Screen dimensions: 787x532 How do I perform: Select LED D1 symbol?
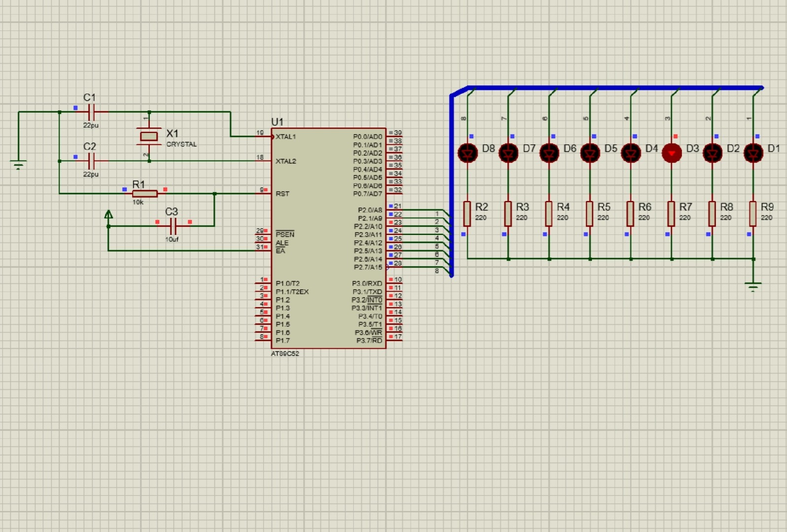point(753,153)
